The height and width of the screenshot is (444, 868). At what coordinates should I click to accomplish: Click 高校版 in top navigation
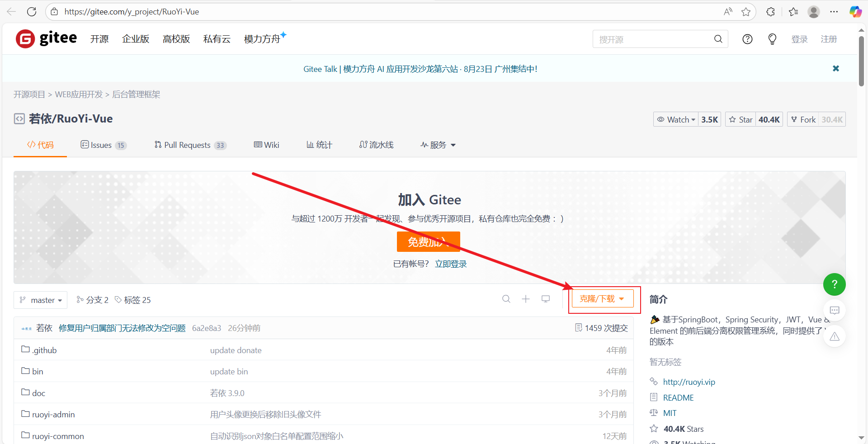176,39
